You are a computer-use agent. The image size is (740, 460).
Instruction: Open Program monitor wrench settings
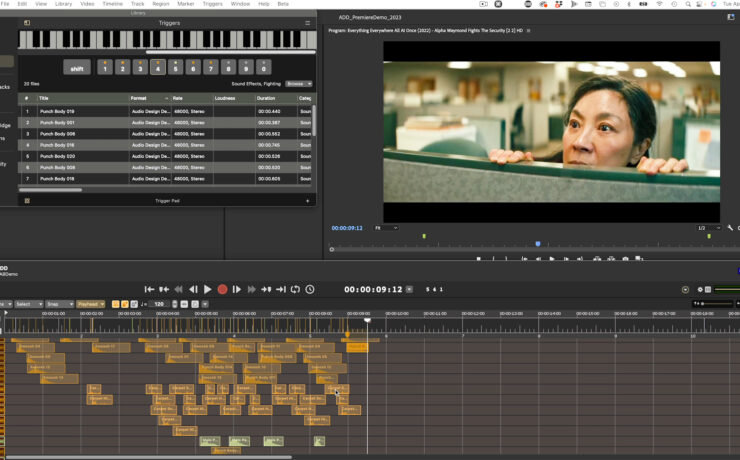[x=730, y=228]
